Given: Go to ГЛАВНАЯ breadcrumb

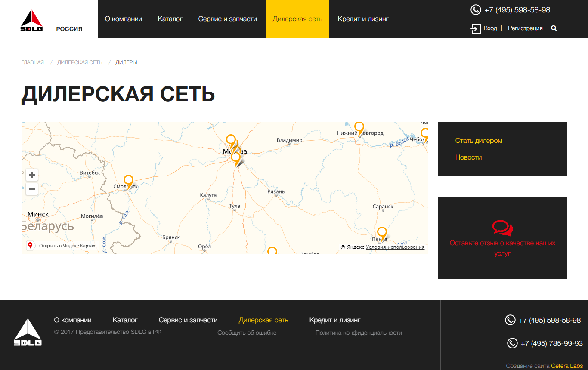Looking at the screenshot, I should [33, 62].
